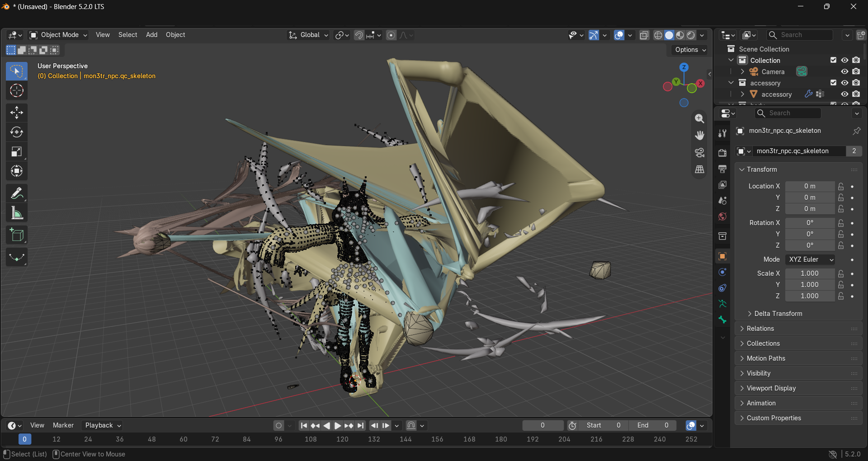Toggle camera view with the camera icon
This screenshot has width=868, height=461.
[x=699, y=152]
